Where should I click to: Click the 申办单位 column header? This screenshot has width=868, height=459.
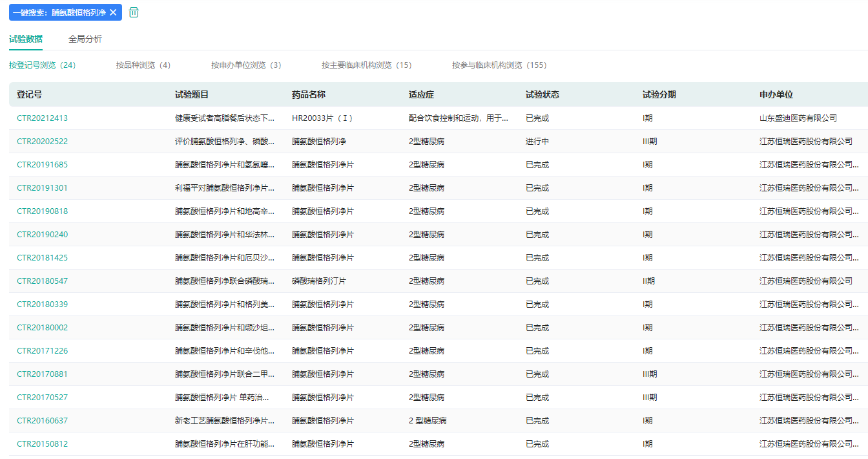tap(776, 94)
